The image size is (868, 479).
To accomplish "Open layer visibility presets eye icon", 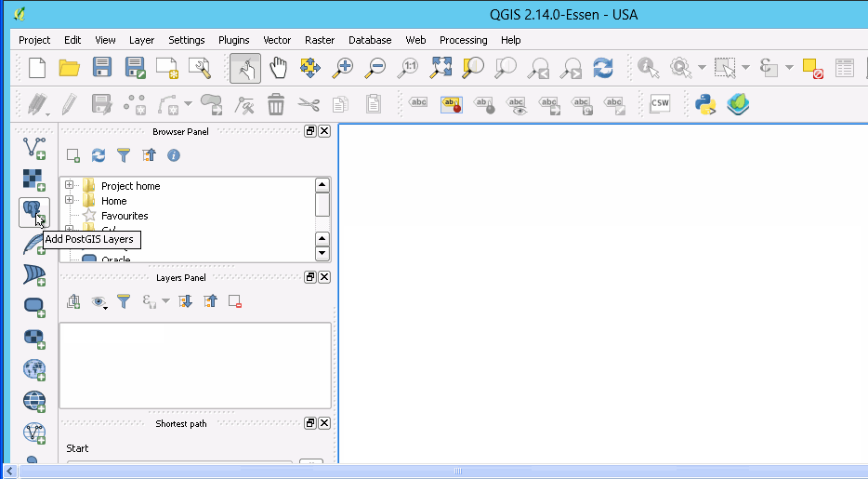I will click(99, 301).
